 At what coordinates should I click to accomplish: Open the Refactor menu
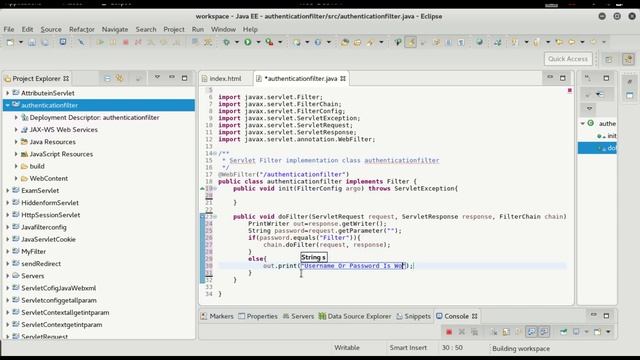pos(82,29)
